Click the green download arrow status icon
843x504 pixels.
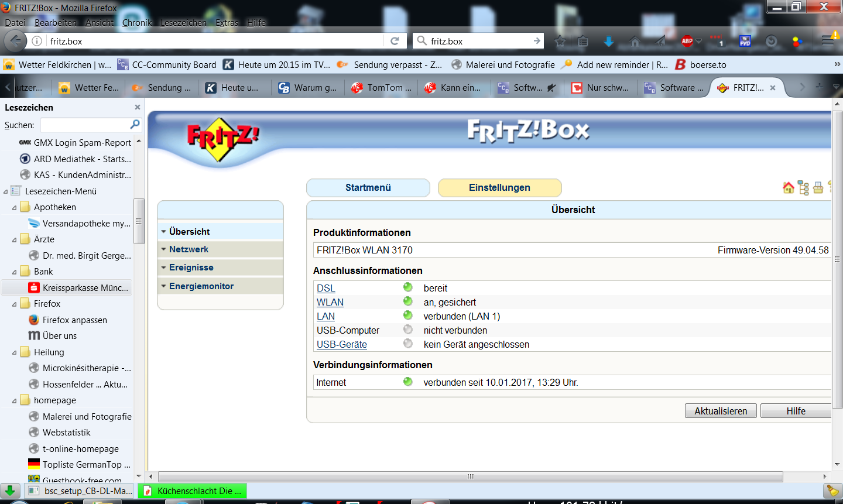[10, 491]
